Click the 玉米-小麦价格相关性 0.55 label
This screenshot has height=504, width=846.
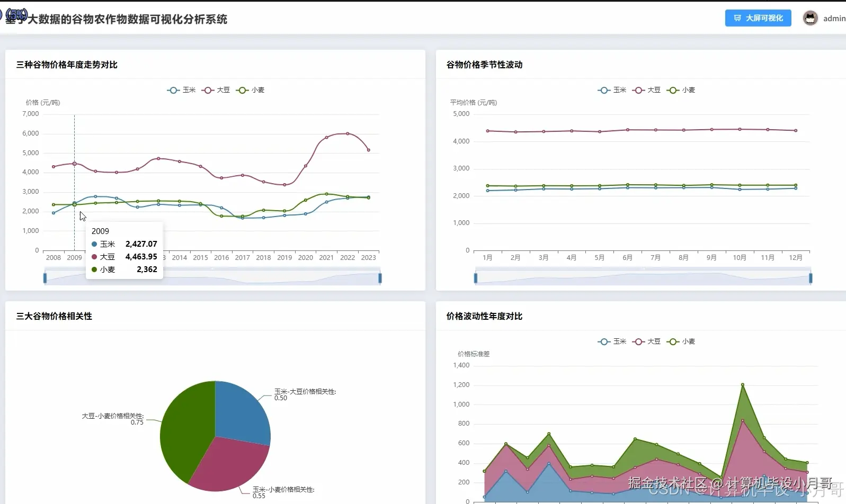click(283, 492)
